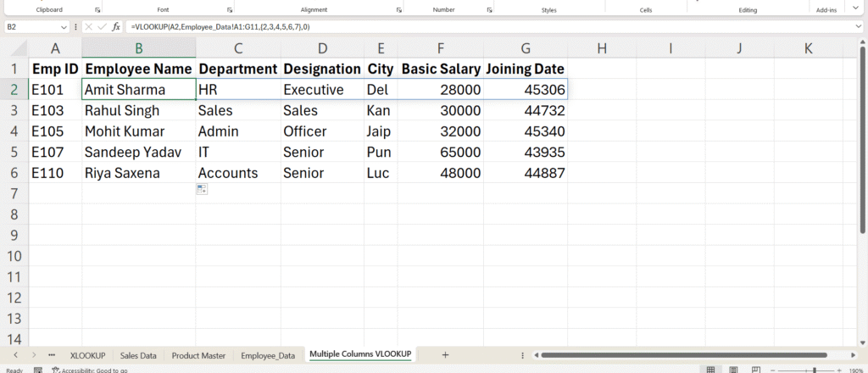Open zoom dialog via 190% label
This screenshot has width=868, height=373.
856,370
